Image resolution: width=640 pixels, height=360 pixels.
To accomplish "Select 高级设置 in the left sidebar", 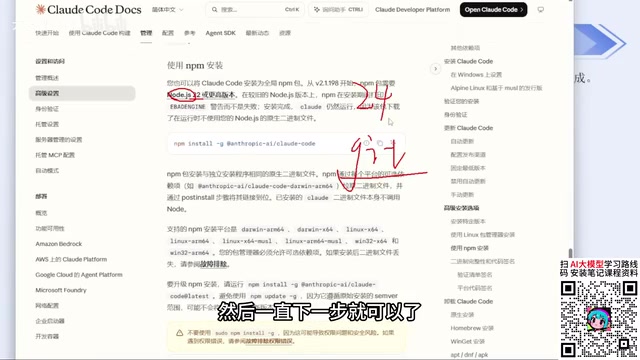I will (82, 93).
